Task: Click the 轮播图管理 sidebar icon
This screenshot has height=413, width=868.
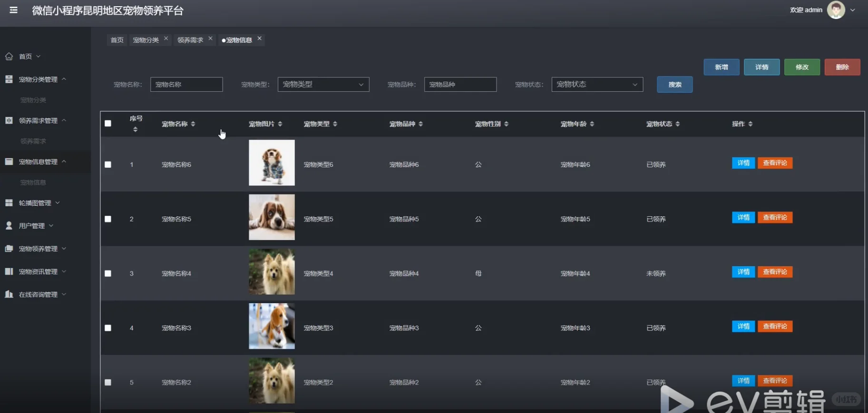Action: 9,203
